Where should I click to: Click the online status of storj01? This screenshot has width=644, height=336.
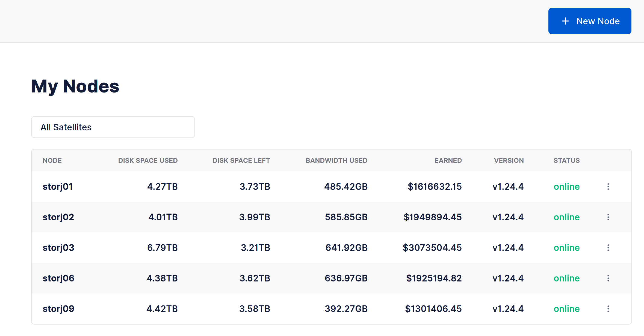(x=566, y=187)
